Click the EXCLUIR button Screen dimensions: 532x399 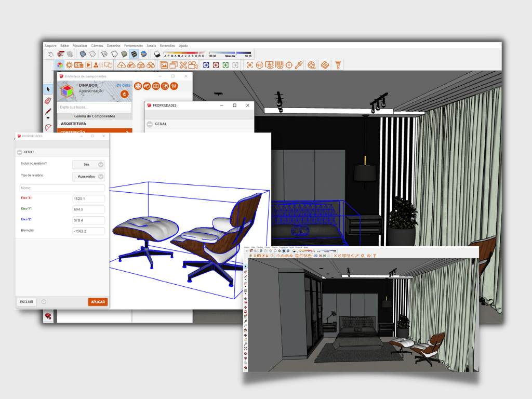coord(26,302)
